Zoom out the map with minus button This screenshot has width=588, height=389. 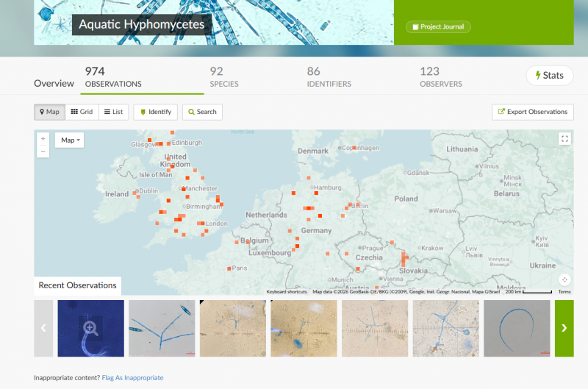click(x=43, y=151)
